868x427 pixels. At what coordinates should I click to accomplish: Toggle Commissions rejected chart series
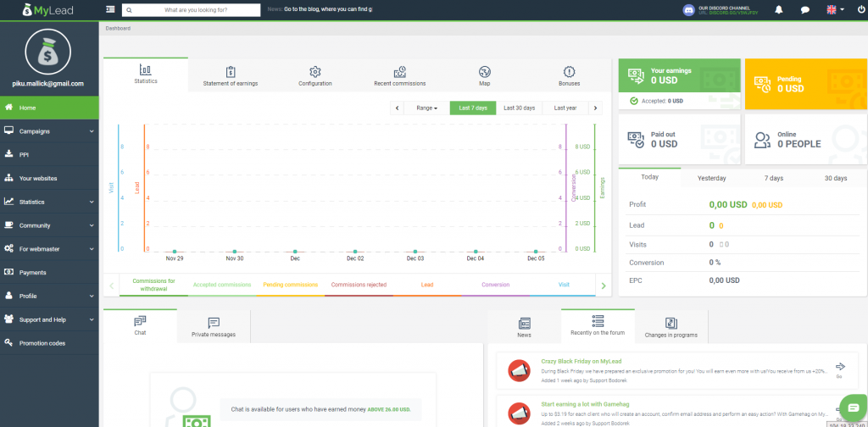click(359, 285)
